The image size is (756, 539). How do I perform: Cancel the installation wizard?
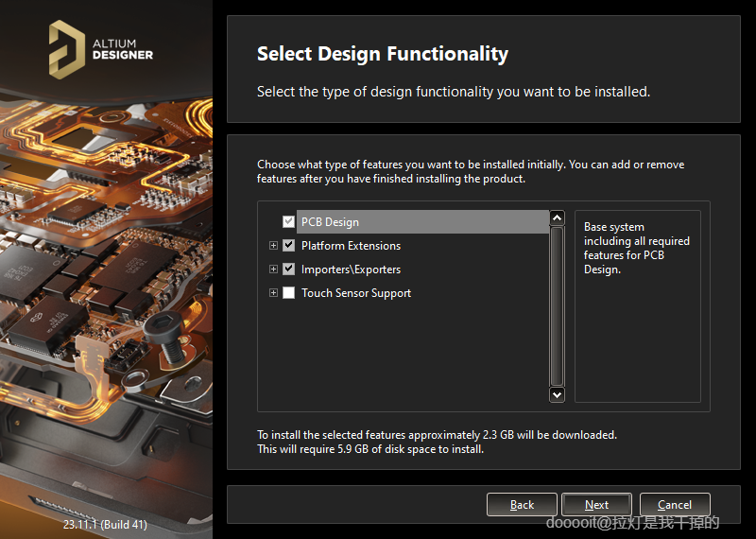675,505
